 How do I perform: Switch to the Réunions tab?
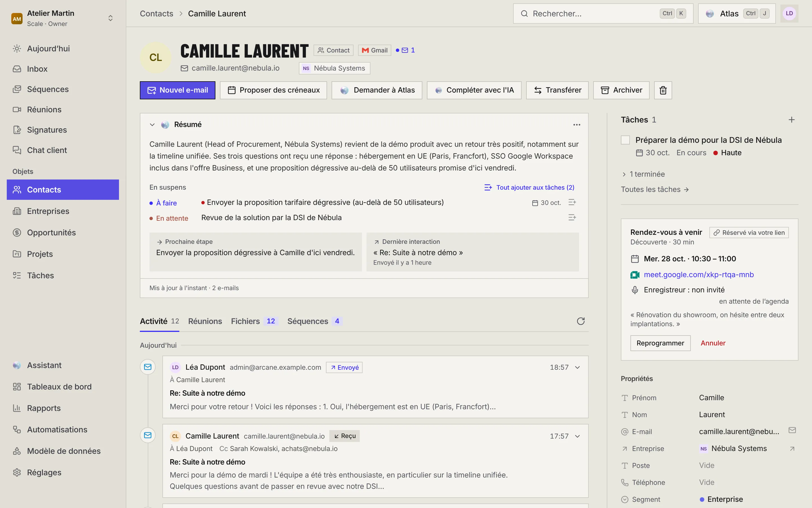click(205, 321)
